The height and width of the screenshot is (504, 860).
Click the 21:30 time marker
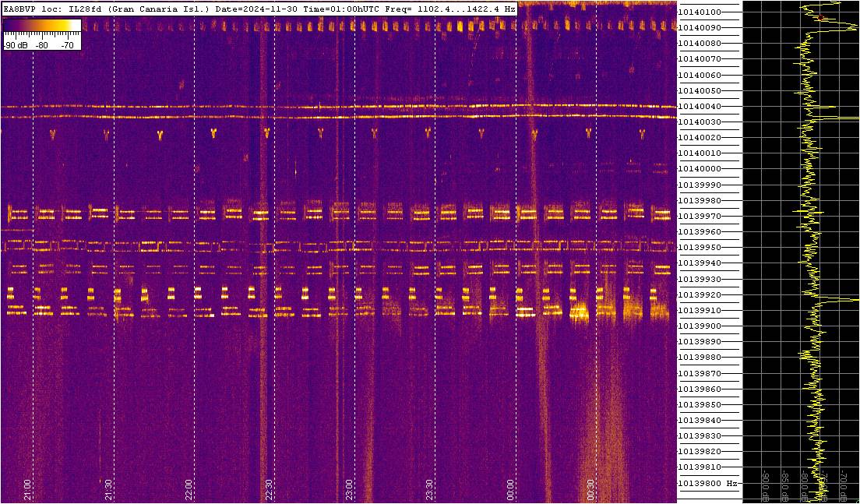click(x=108, y=491)
